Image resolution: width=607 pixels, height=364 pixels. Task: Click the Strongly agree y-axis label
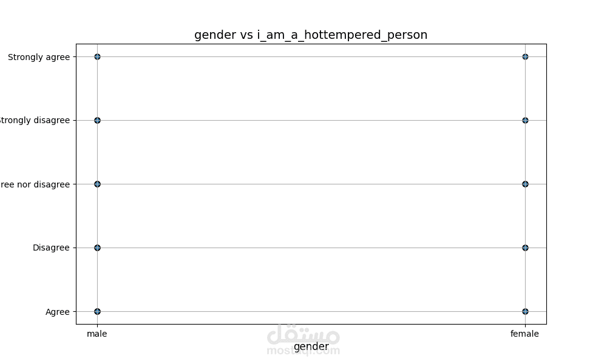39,57
